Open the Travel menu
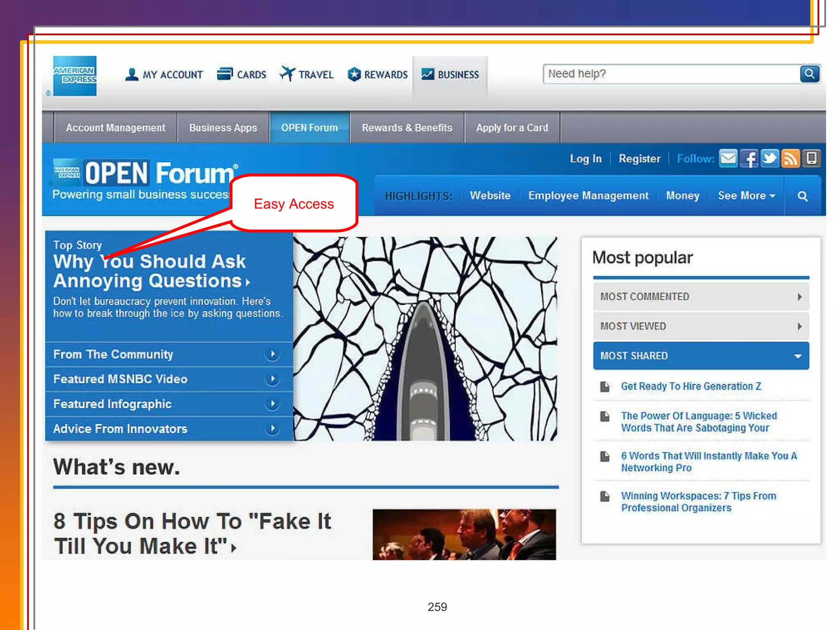 (x=307, y=75)
